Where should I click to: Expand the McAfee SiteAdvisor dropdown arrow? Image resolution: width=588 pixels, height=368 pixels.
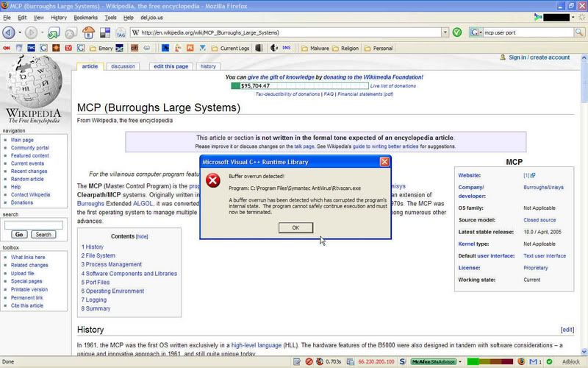point(459,362)
